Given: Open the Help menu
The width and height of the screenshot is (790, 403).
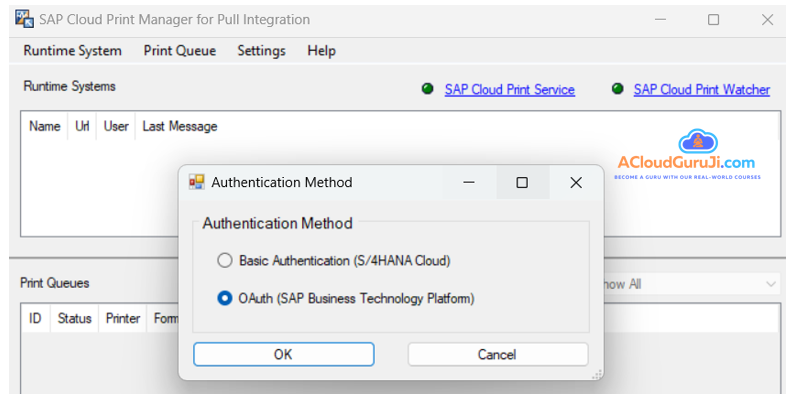Looking at the screenshot, I should click(x=321, y=51).
